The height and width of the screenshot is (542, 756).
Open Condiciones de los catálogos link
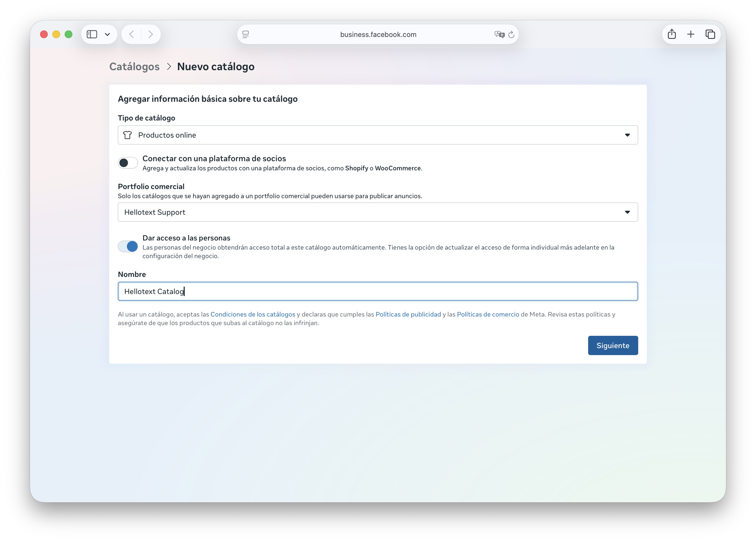click(253, 314)
